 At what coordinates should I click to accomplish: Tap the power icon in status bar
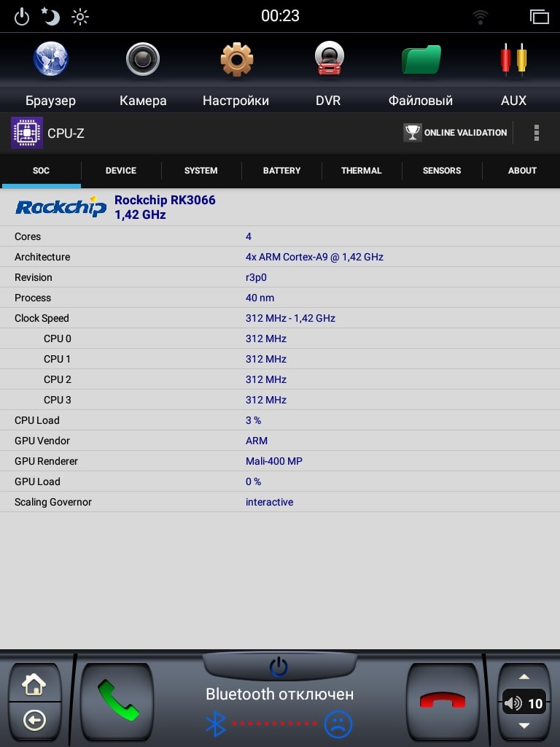click(x=22, y=18)
